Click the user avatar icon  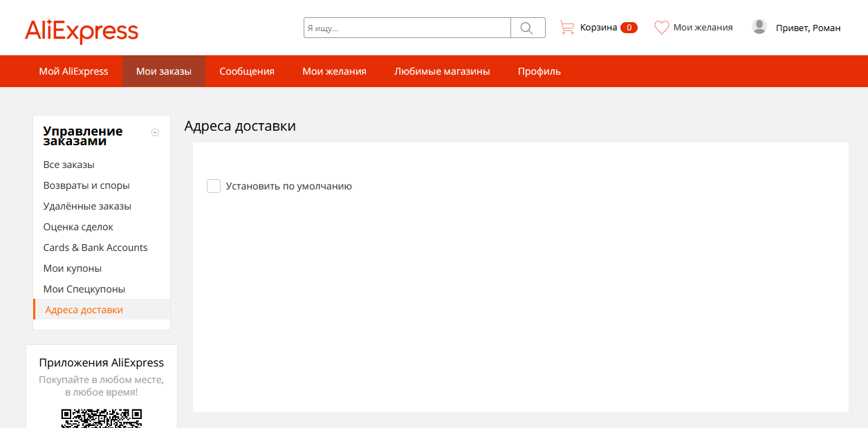(759, 27)
